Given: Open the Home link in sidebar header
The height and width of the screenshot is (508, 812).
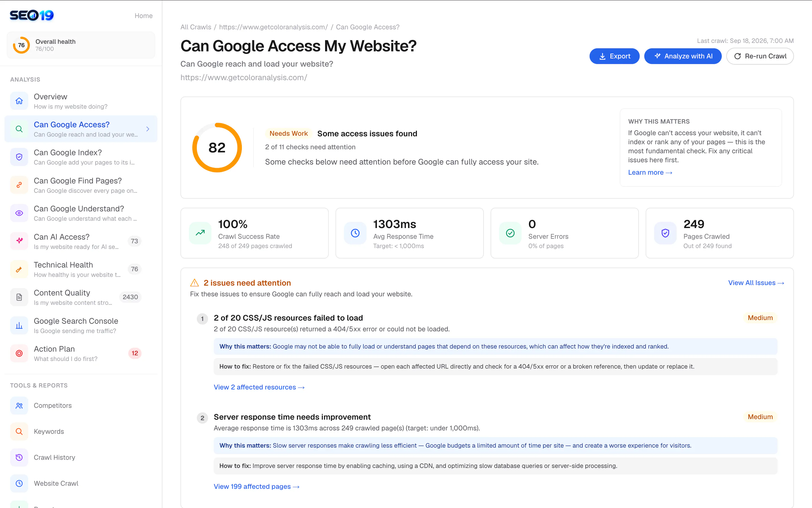Looking at the screenshot, I should coord(143,16).
